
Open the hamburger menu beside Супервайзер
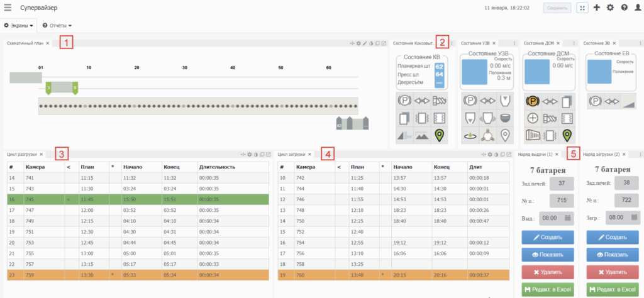point(8,8)
